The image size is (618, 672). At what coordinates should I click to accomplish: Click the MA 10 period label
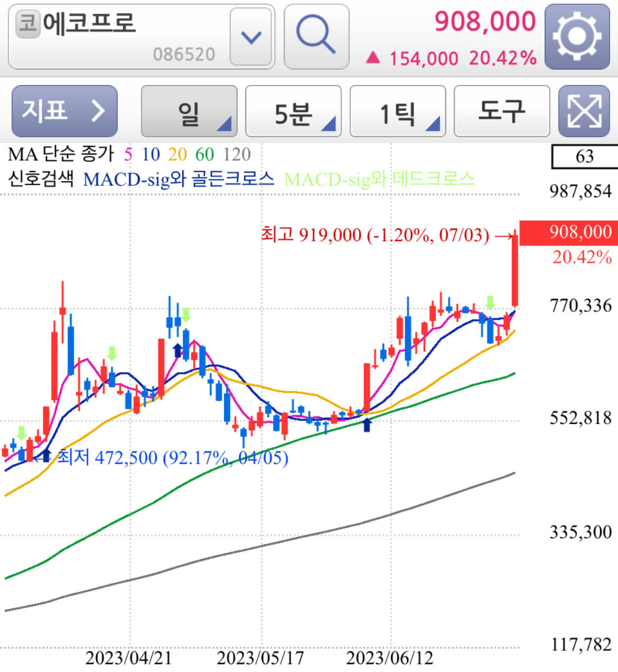click(x=151, y=154)
